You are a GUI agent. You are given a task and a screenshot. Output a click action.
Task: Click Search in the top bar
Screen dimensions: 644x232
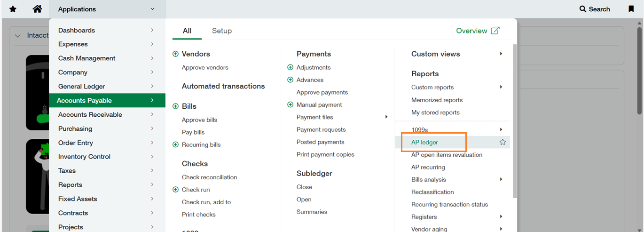(x=595, y=9)
